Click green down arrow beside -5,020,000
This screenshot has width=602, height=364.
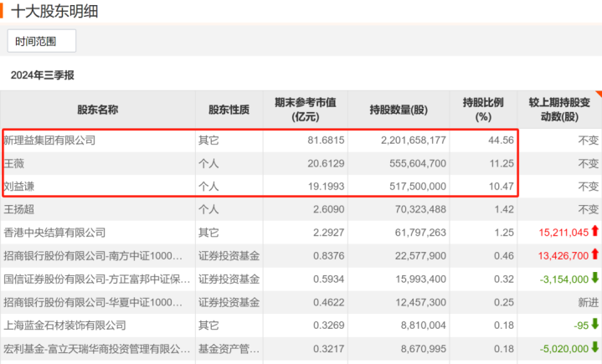click(594, 347)
